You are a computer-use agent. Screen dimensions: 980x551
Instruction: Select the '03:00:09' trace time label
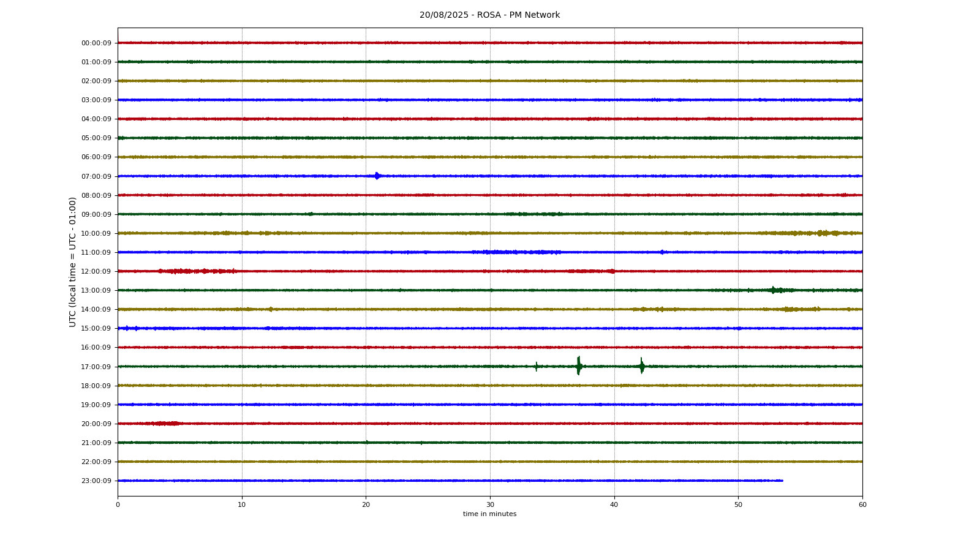pyautogui.click(x=96, y=100)
